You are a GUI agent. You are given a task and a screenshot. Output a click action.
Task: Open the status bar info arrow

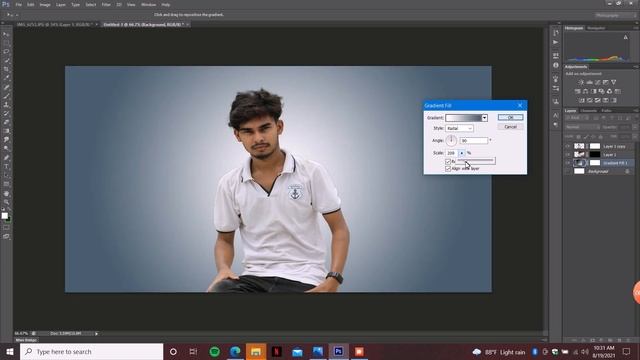click(97, 334)
